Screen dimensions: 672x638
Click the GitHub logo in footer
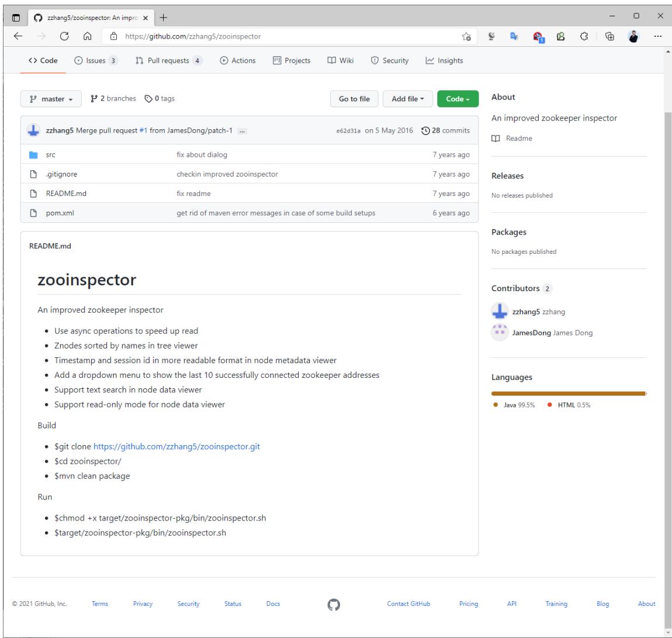point(334,605)
